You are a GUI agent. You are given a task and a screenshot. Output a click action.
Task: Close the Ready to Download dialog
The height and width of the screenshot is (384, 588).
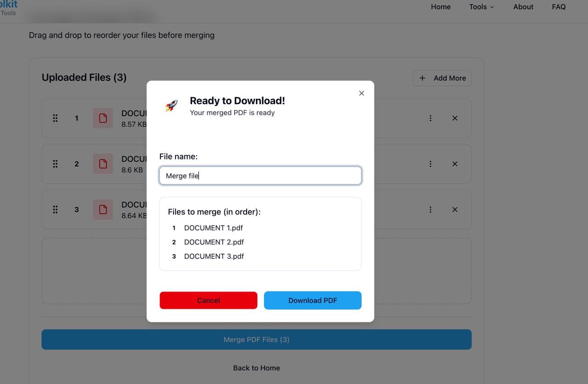coord(362,93)
